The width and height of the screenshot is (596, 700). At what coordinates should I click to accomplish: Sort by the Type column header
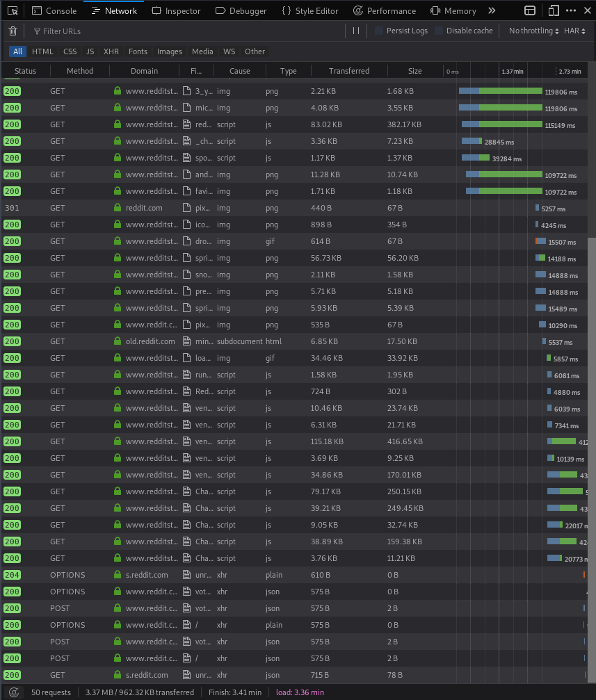[x=289, y=71]
